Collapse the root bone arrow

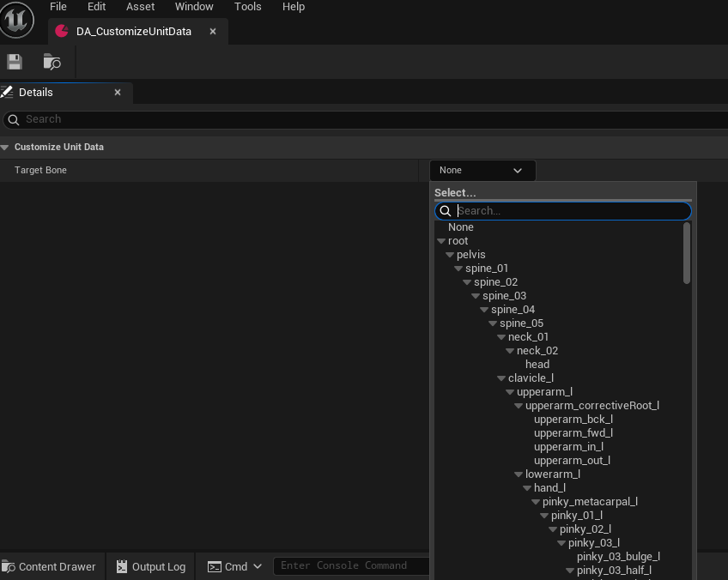coord(441,241)
